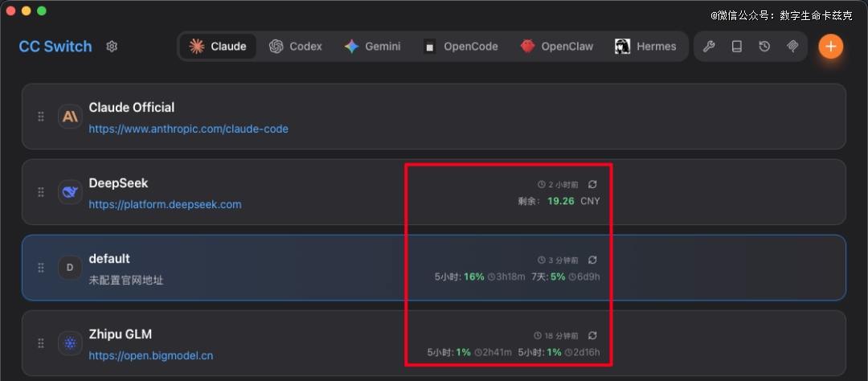Click the rightmost toolbar icon beside history
The width and height of the screenshot is (868, 381).
[x=792, y=47]
